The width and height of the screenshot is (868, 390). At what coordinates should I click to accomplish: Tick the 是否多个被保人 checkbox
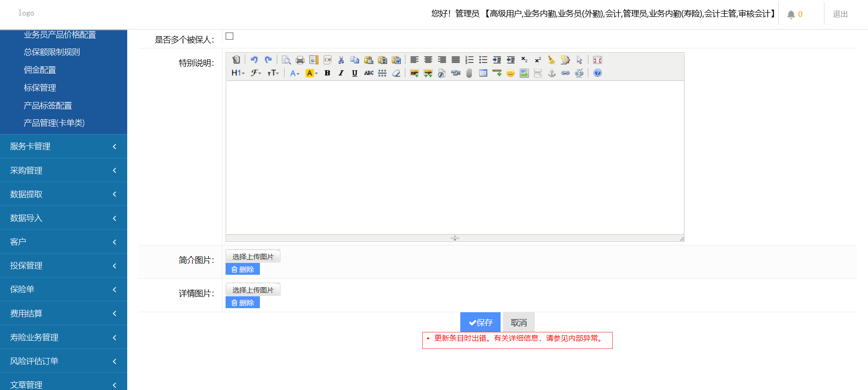230,36
